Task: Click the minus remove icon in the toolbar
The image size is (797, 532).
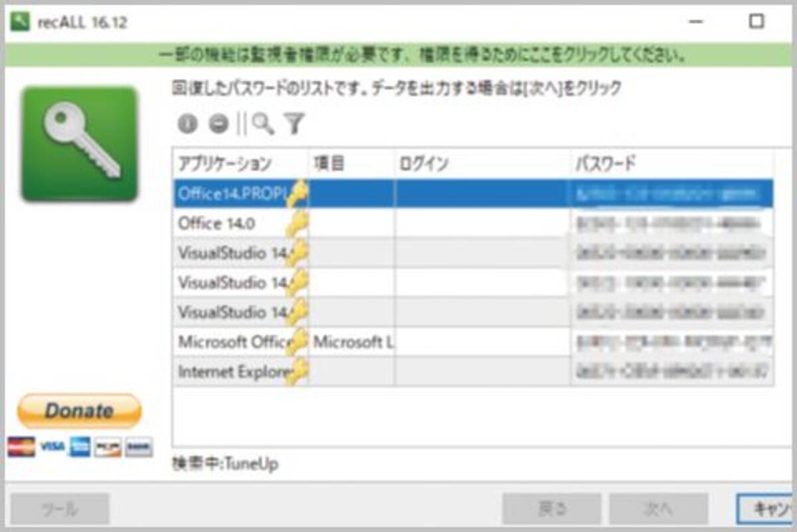Action: 218,124
